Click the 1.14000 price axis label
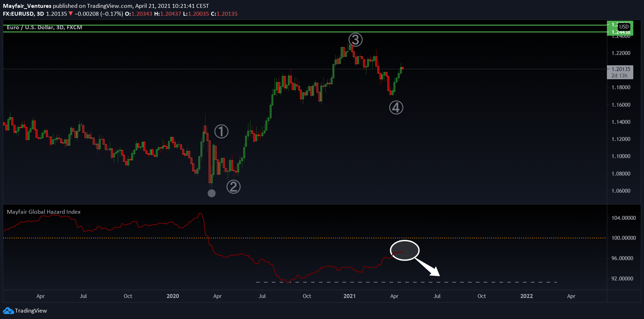This screenshot has height=319, width=644. coord(621,122)
